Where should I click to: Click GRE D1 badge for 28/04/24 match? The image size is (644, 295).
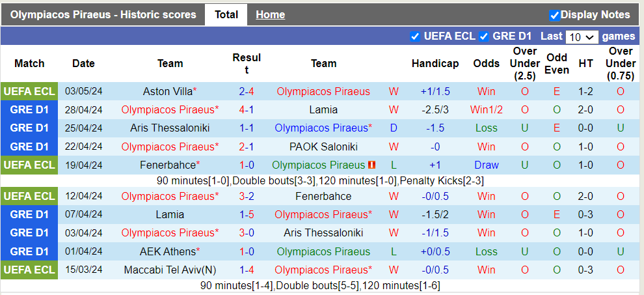(29, 110)
